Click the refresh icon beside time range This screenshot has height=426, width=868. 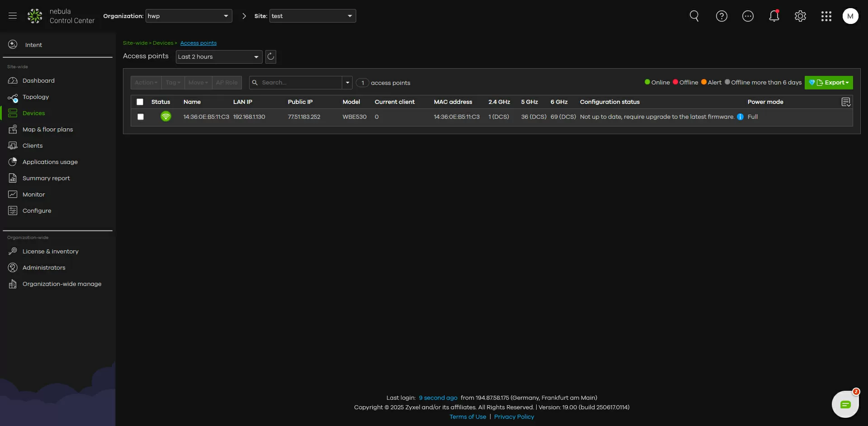point(270,57)
